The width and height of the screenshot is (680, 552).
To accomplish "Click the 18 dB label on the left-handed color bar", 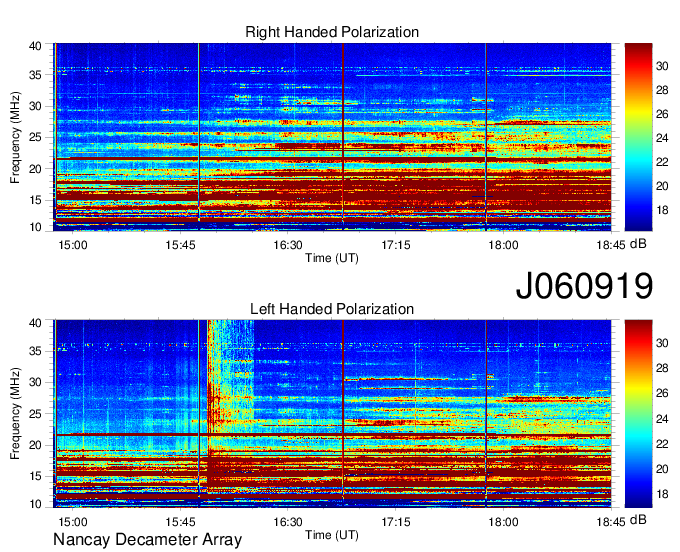I will pos(662,494).
